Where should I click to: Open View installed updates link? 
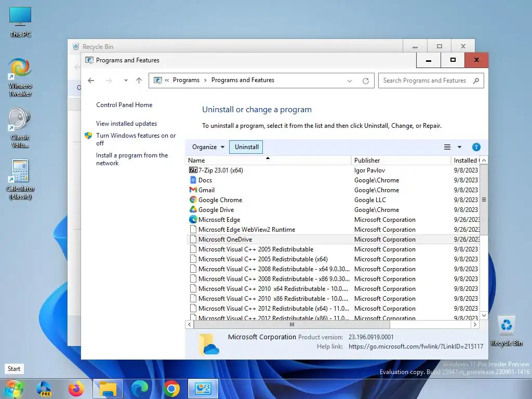(x=126, y=124)
